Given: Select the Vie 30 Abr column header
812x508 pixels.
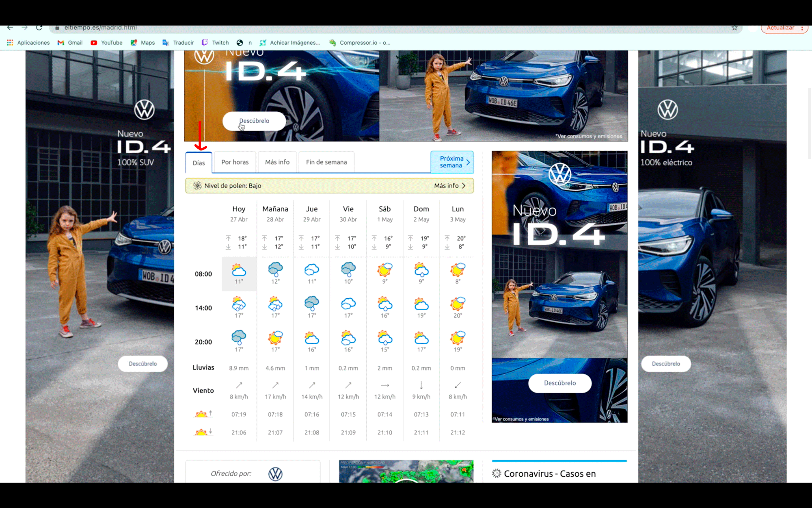Looking at the screenshot, I should 348,214.
